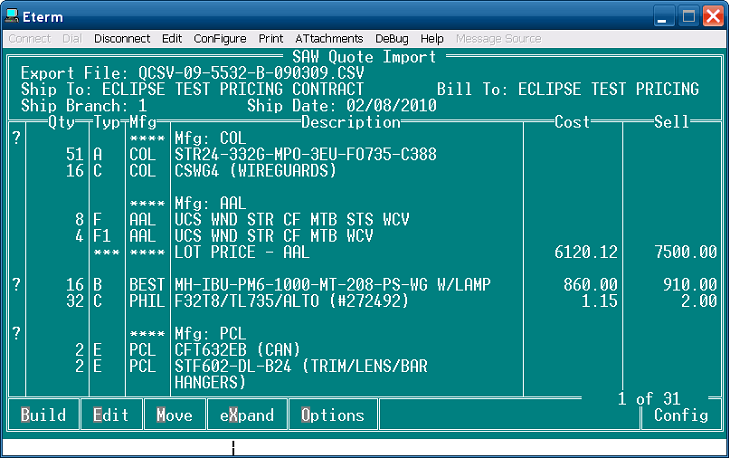Click the sell value 2.00
The image size is (730, 458).
[x=699, y=301]
